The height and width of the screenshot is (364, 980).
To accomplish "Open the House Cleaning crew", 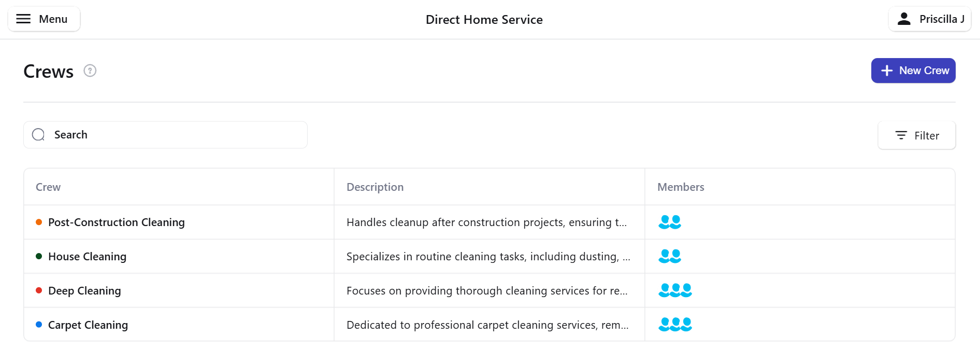I will [87, 257].
